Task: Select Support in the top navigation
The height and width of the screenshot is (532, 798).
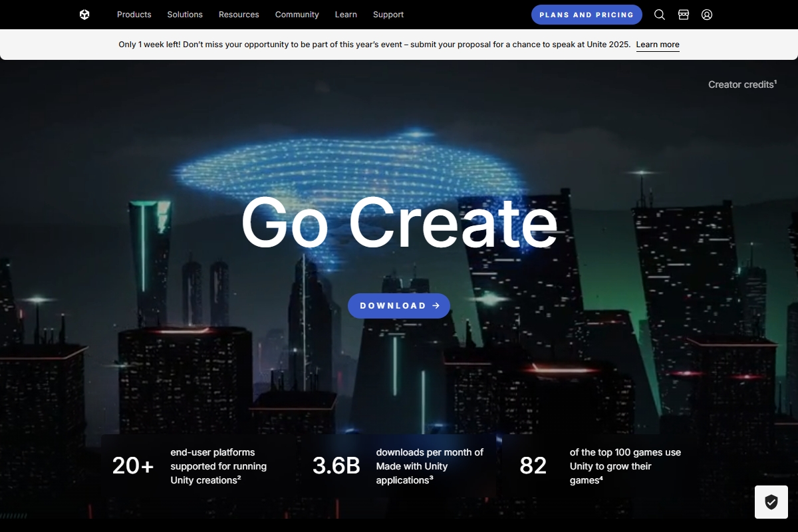Action: [x=388, y=15]
